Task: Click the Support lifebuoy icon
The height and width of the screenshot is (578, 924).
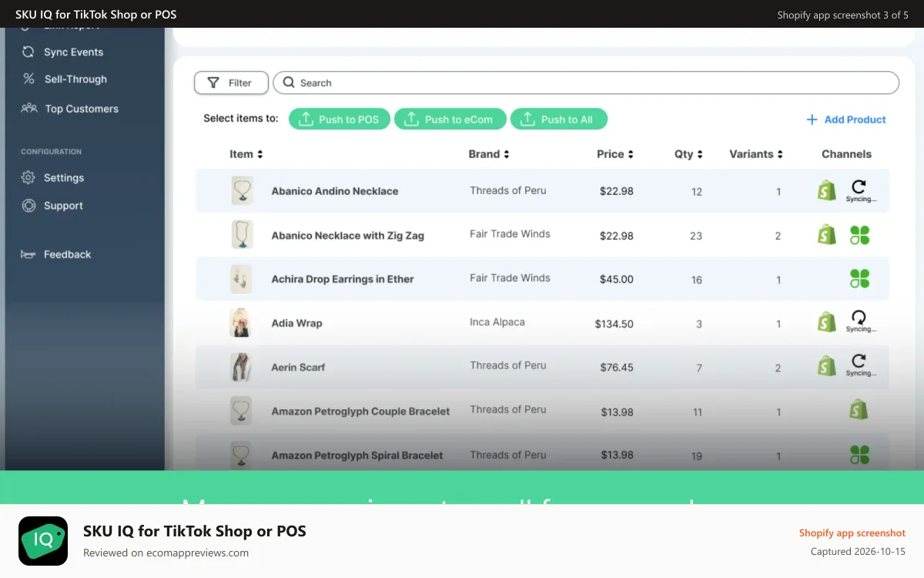Action: [x=28, y=206]
